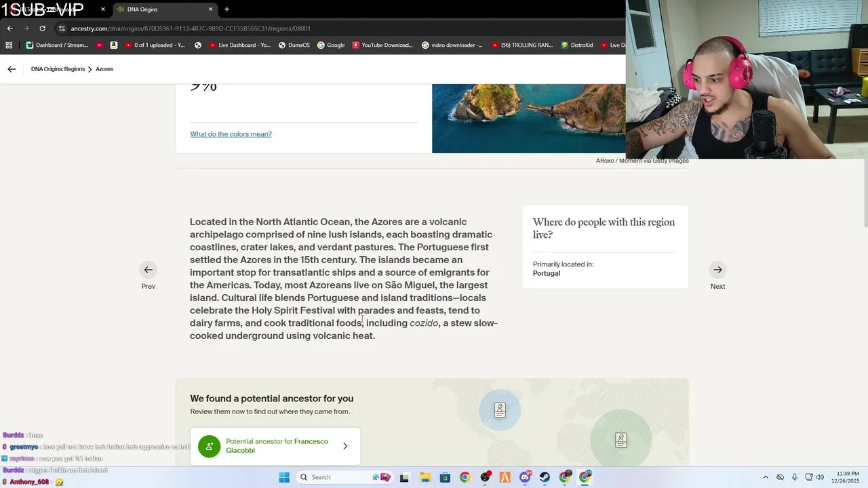Open the Live Dashboard bookmark
868x488 pixels.
tap(240, 45)
